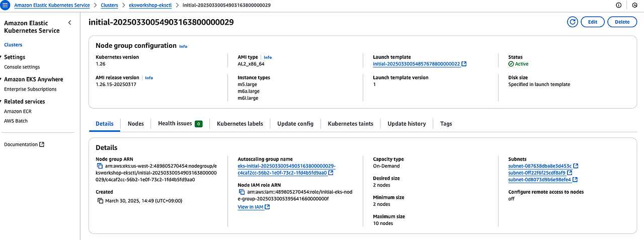Copy the Created date value
644x240 pixels.
tap(100, 201)
